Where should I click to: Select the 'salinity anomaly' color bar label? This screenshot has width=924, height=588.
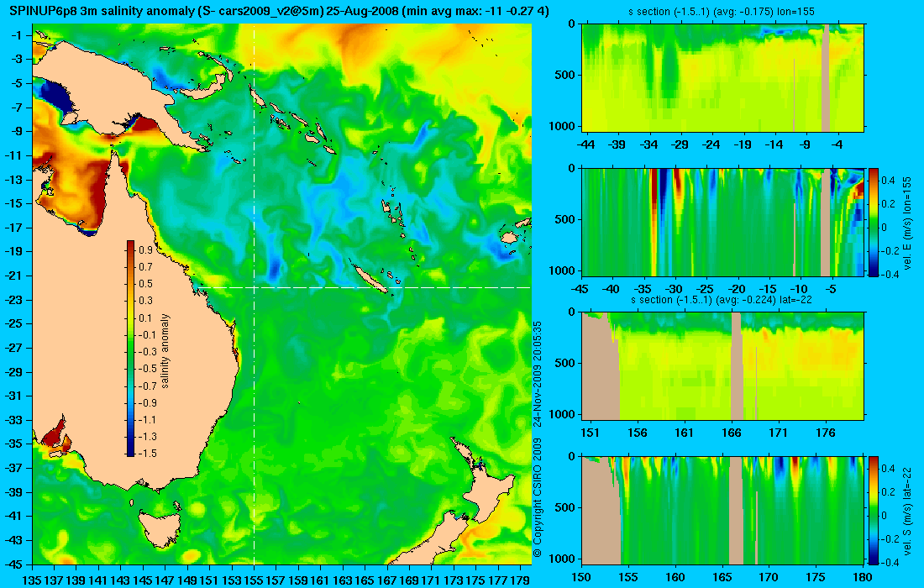point(165,350)
